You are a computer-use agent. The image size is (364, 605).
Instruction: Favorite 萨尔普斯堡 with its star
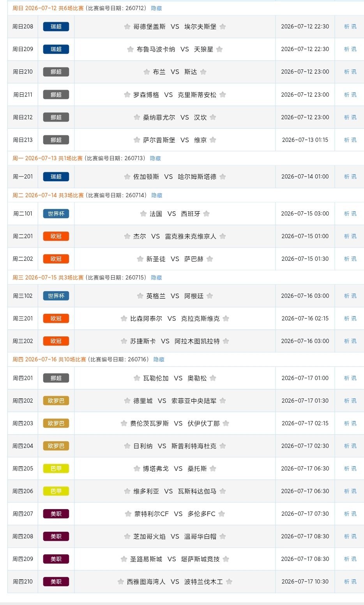click(x=137, y=140)
